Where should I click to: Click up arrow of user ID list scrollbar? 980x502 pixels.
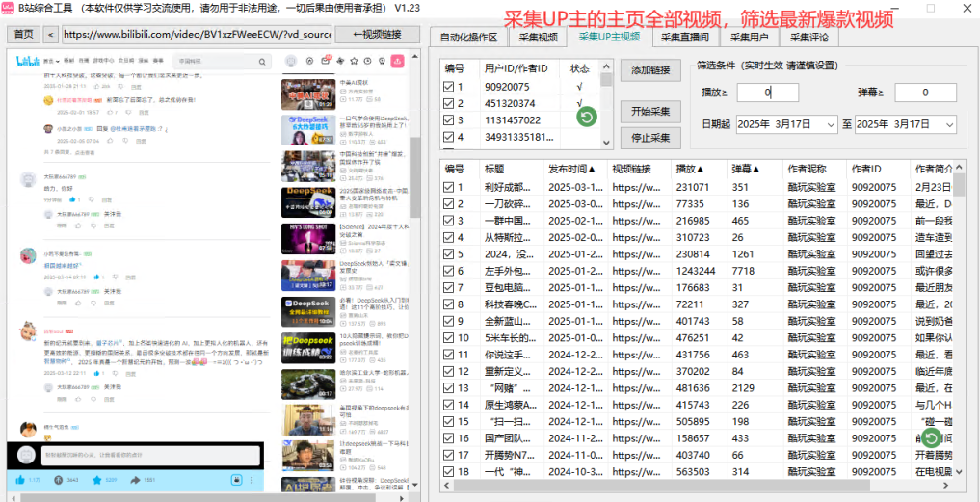(x=606, y=66)
